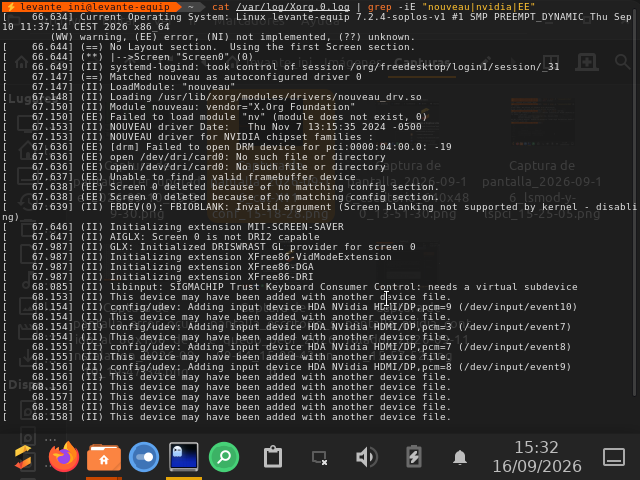Switch to the ghost terminal app

[184, 456]
